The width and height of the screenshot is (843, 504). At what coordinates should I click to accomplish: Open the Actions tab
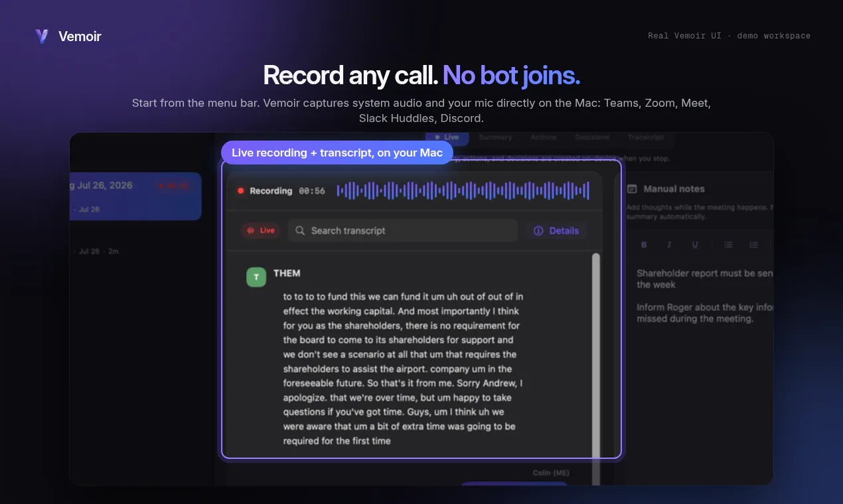pyautogui.click(x=544, y=137)
